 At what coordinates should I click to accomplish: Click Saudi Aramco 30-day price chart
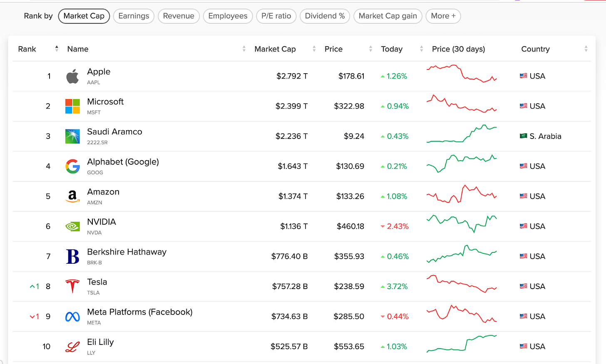click(462, 134)
